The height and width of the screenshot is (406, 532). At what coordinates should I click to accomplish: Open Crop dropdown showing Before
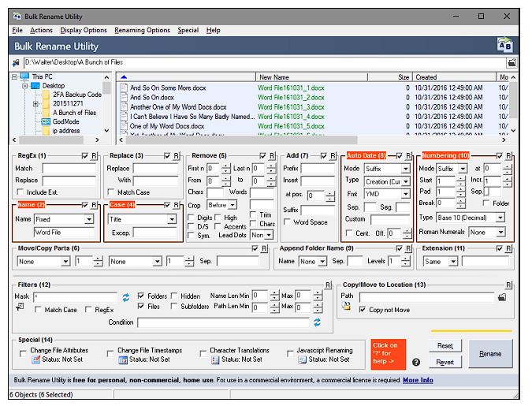click(233, 205)
